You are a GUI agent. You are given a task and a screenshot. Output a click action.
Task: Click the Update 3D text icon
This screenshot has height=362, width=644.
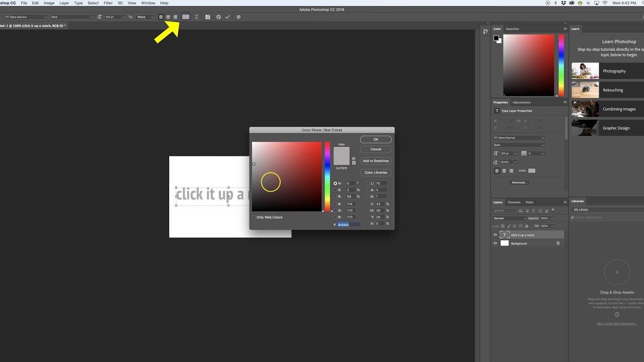[238, 17]
